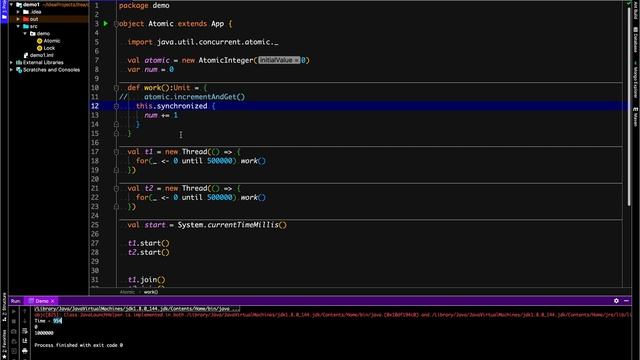
Task: Expand External Libraries node
Action: pyautogui.click(x=11, y=62)
